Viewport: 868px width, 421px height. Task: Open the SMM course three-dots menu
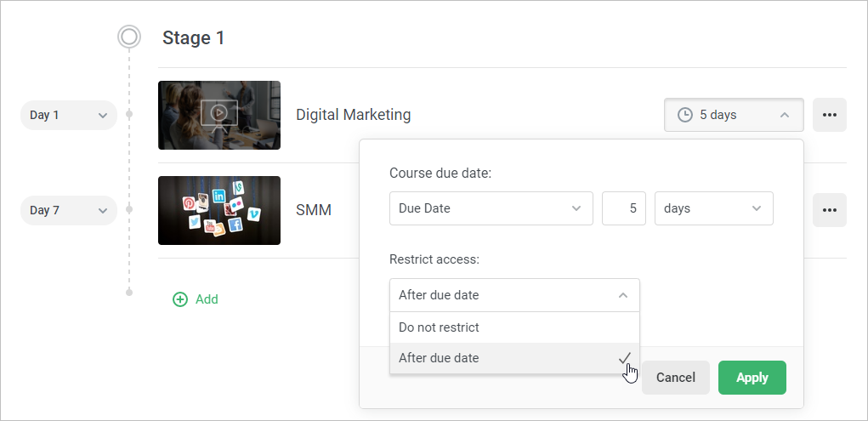click(x=829, y=210)
